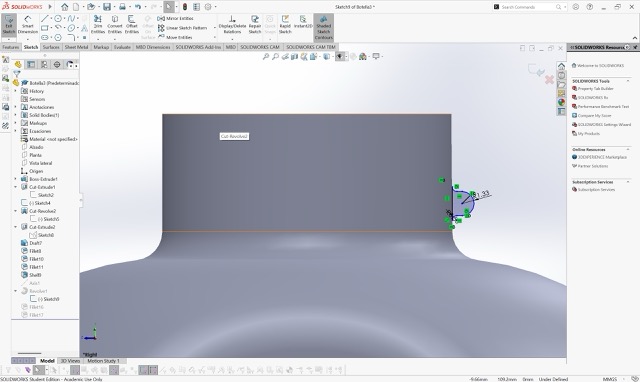The image size is (640, 382).
Task: Click the Rebuild traffic light icon
Action: click(185, 7)
